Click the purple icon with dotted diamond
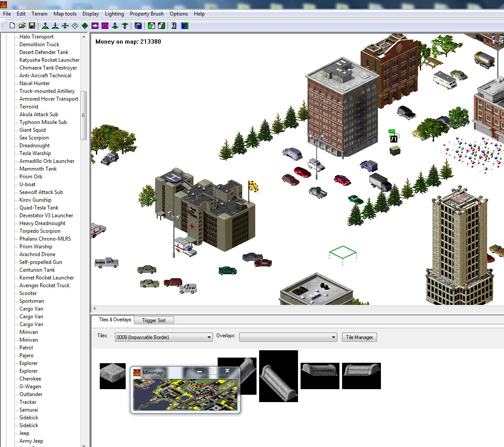This screenshot has width=504, height=447. click(x=105, y=26)
